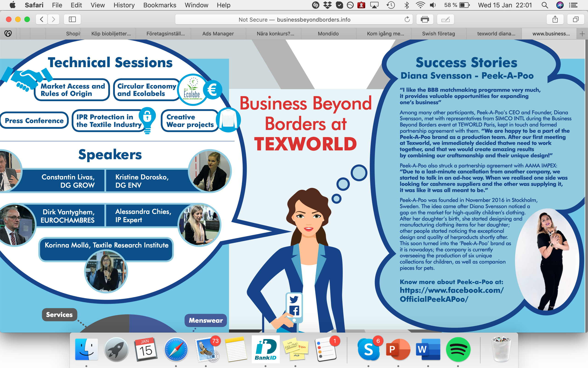Image resolution: width=588 pixels, height=368 pixels.
Task: Open Skype in the Dock
Action: point(369,350)
